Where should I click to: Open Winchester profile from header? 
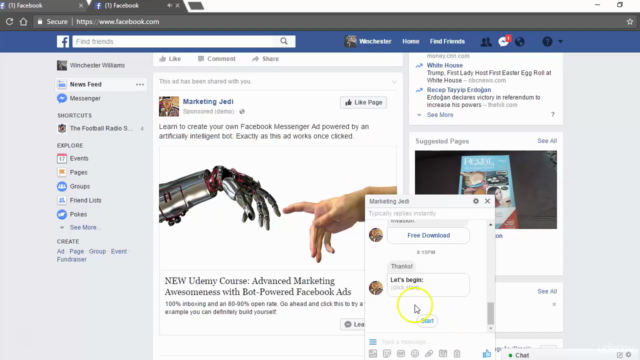click(368, 41)
